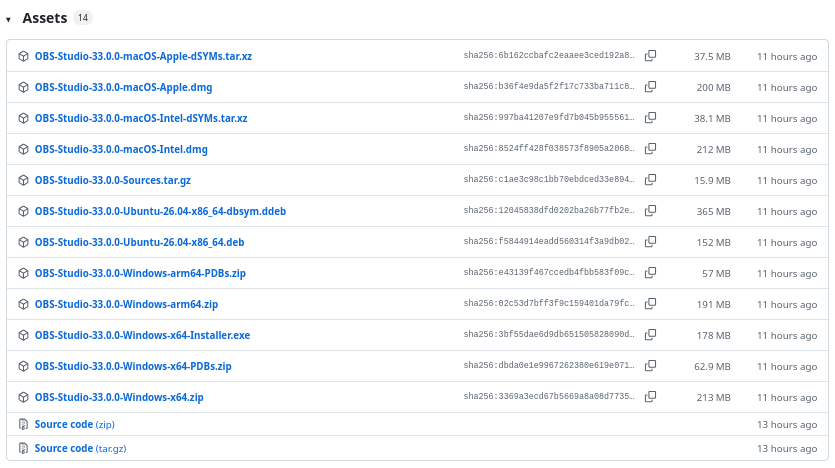Click package icon beside macOS-Intel.dmg
The image size is (835, 468).
point(23,149)
